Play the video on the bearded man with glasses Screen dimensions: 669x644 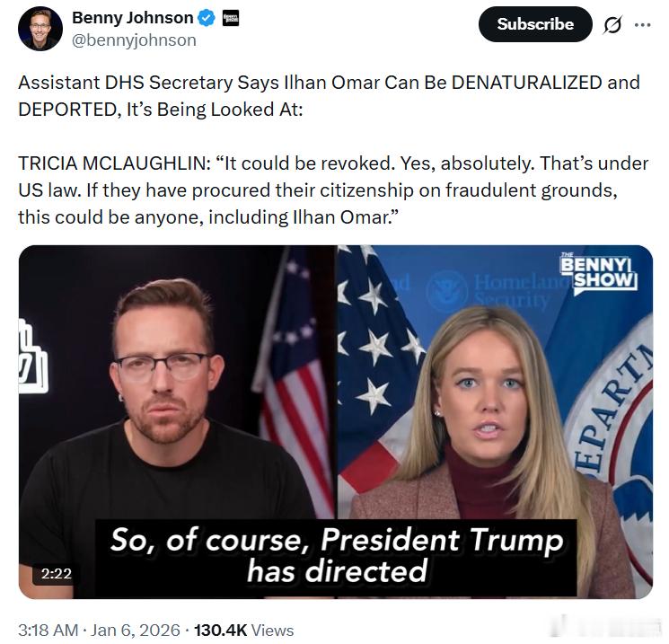tap(164, 384)
